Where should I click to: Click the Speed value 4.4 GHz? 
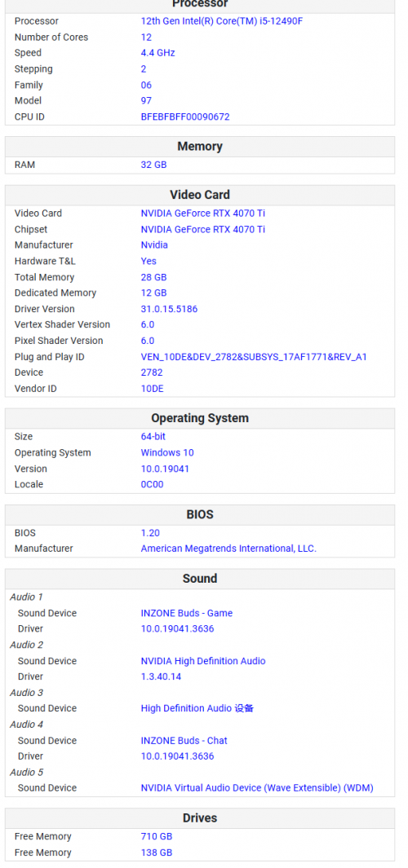[157, 53]
